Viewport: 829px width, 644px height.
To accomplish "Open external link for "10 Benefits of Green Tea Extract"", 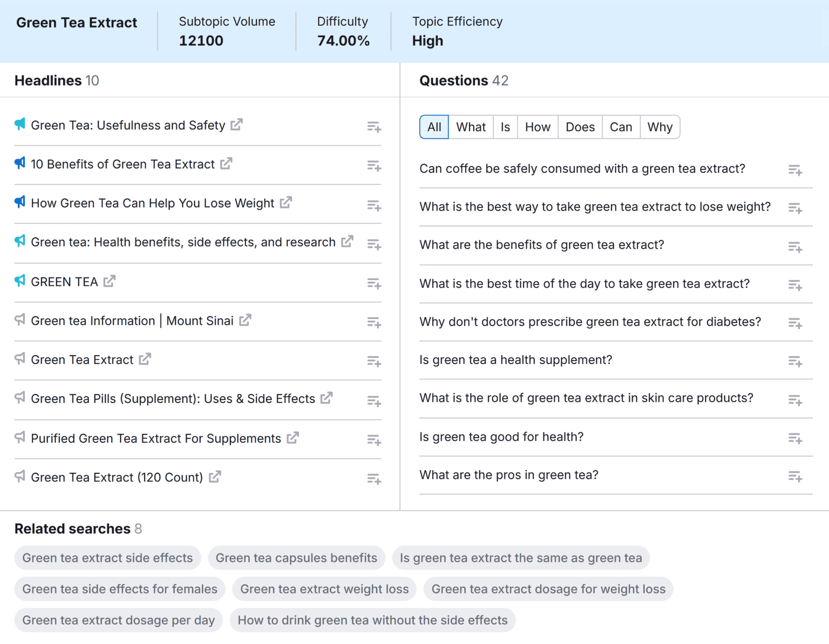I will click(x=227, y=163).
